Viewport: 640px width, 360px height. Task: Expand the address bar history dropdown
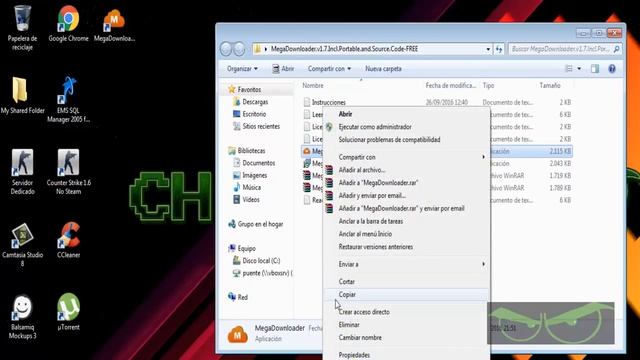tap(488, 49)
